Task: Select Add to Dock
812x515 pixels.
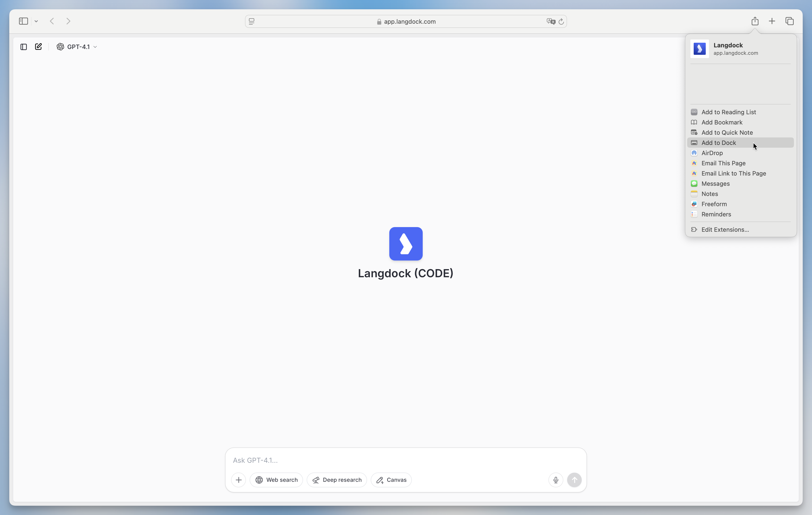Action: [718, 143]
